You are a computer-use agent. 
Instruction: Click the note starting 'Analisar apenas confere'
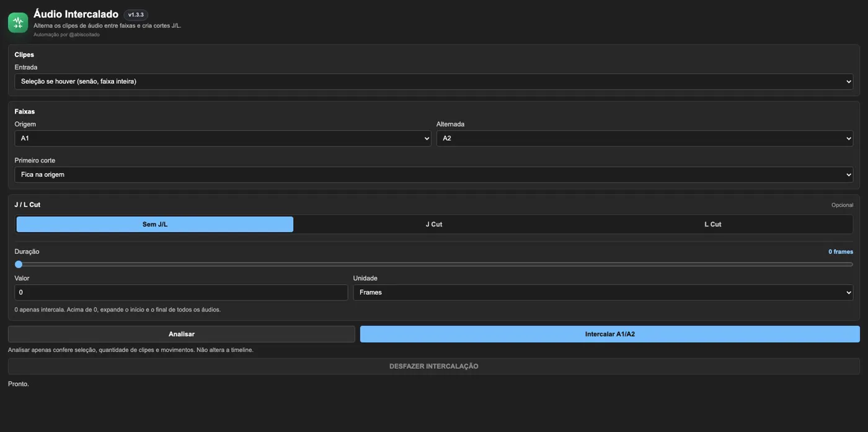pos(131,350)
